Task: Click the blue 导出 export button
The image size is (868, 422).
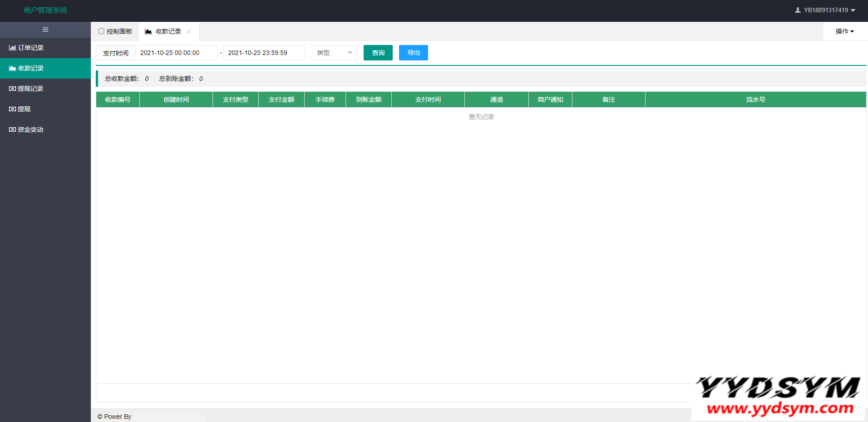Action: (x=413, y=53)
